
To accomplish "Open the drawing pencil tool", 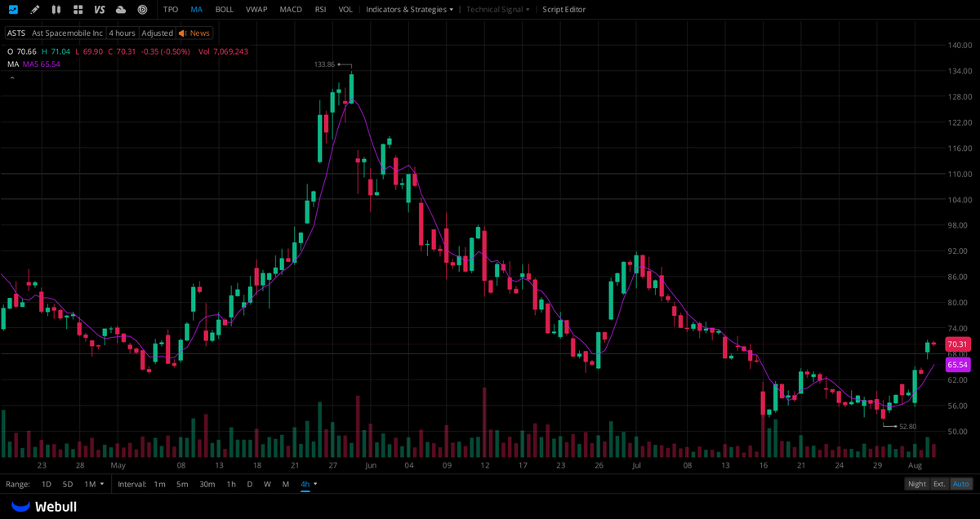I will [34, 10].
